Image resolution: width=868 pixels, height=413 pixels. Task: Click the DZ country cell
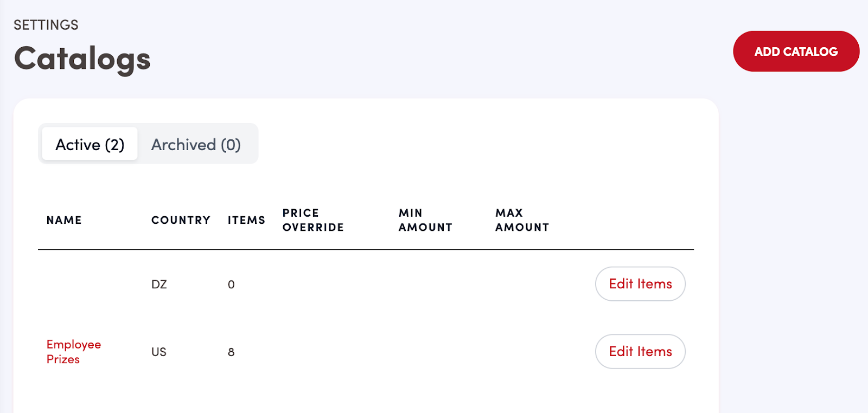[159, 285]
